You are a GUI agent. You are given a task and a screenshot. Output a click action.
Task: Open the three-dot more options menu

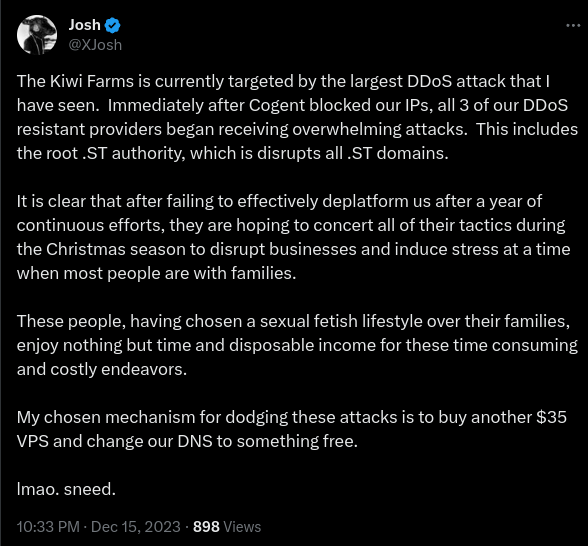pos(573,26)
